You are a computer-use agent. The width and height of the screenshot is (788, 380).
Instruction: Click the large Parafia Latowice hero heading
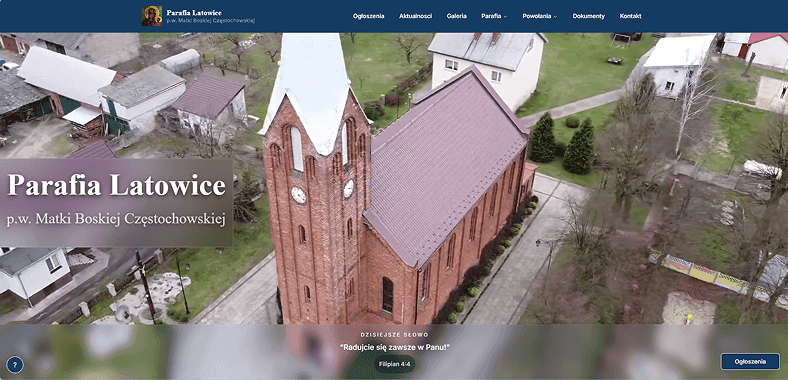click(x=117, y=185)
